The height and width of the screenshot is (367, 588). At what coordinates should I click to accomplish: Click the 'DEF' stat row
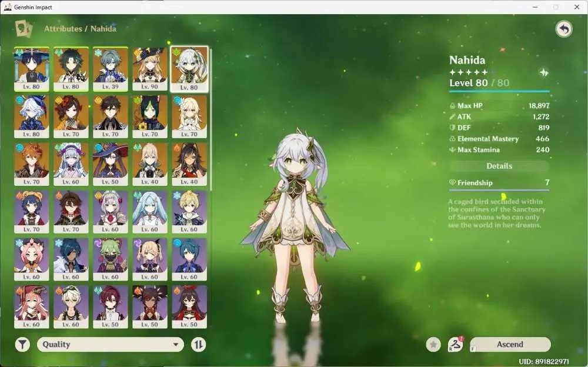click(x=499, y=128)
